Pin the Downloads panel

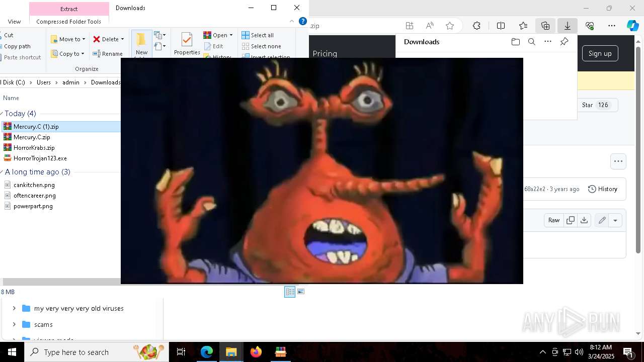coord(565,42)
